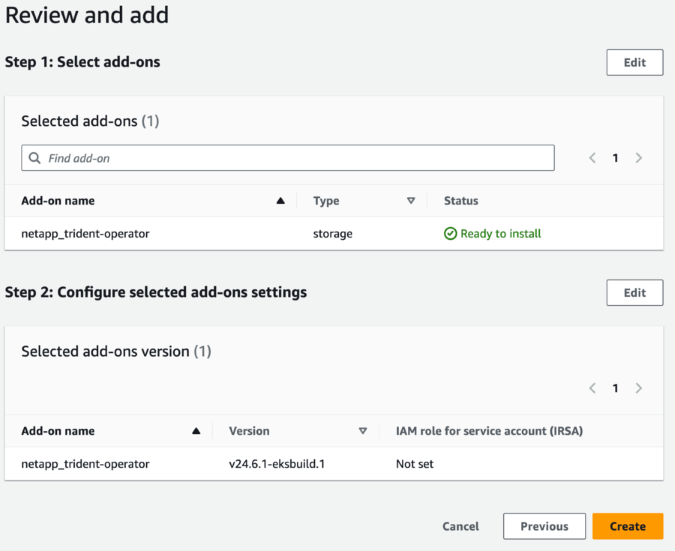675x551 pixels.
Task: Select page 1 in Selected add-ons pagination
Action: coord(616,158)
